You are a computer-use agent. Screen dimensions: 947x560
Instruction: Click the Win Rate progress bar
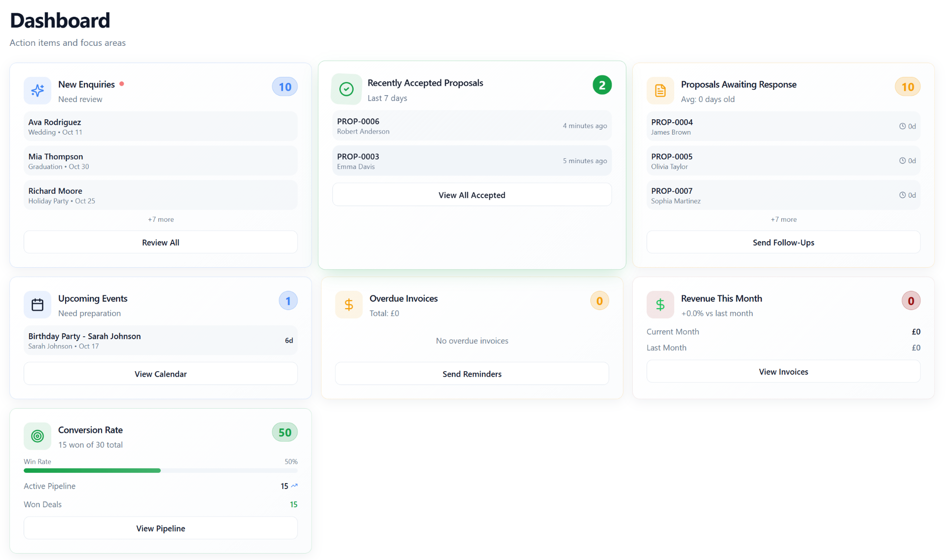(x=160, y=471)
